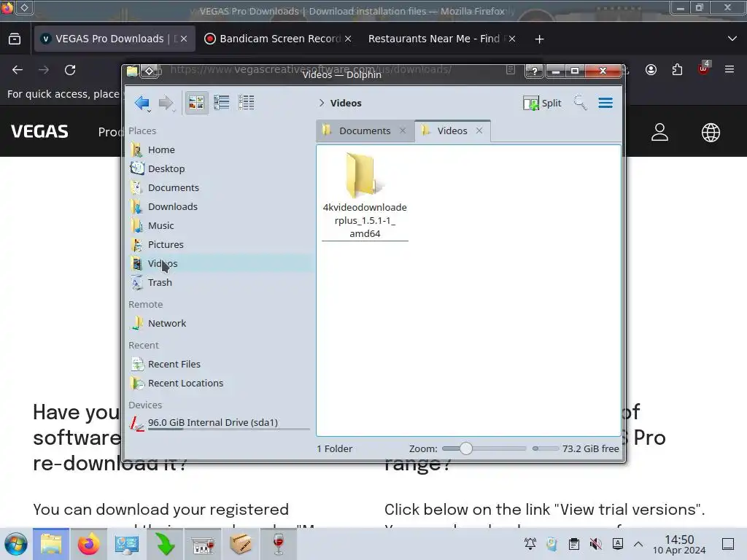
Task: Close the Restaurants Near Me tab
Action: [512, 39]
